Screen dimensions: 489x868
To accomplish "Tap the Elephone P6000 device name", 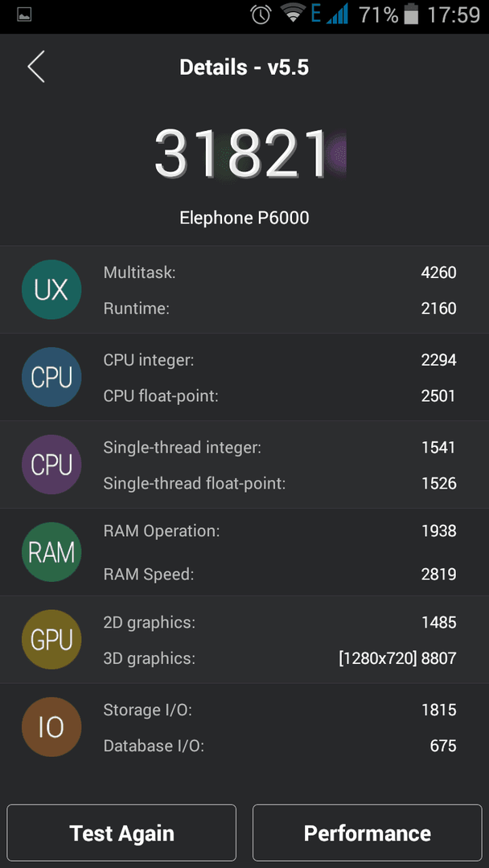I will (x=244, y=218).
